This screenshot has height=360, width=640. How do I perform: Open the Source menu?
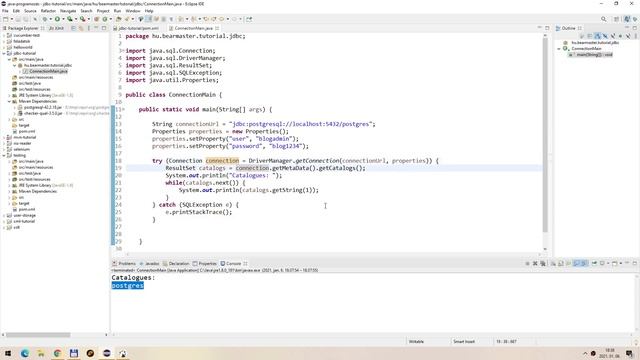pyautogui.click(x=30, y=11)
